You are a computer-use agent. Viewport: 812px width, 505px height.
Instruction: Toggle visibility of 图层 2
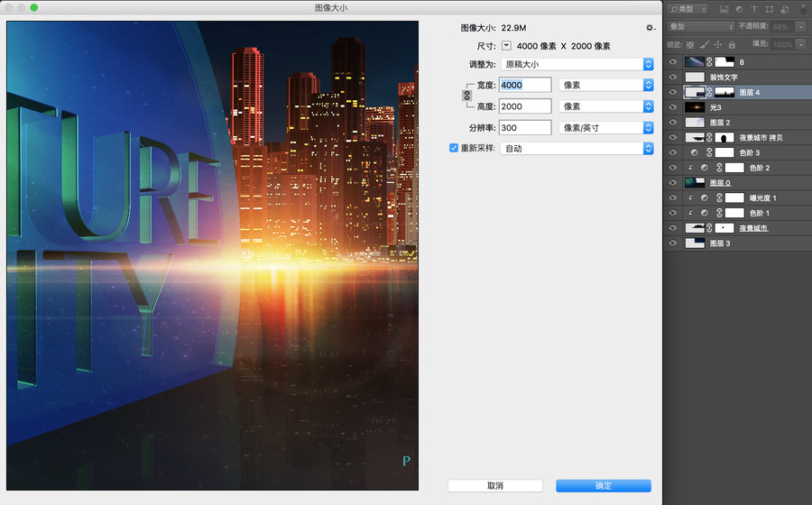pos(673,122)
